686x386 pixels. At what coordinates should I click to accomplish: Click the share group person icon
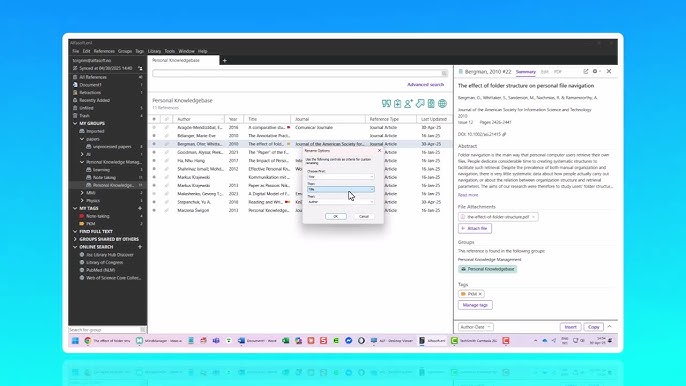pos(408,104)
